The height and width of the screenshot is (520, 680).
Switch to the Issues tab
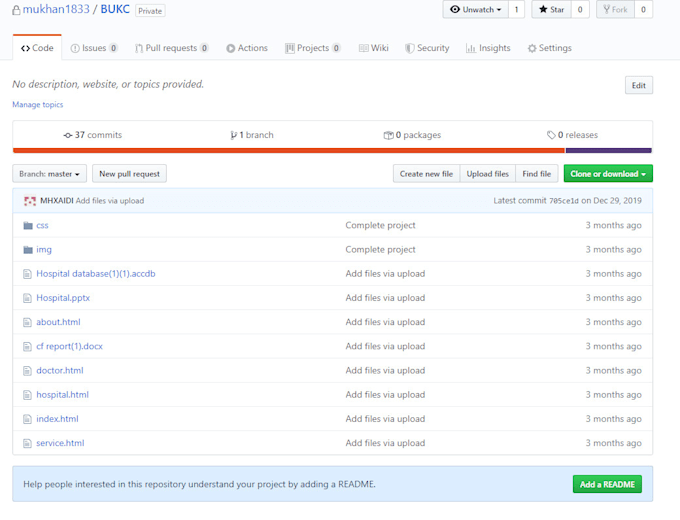click(94, 48)
